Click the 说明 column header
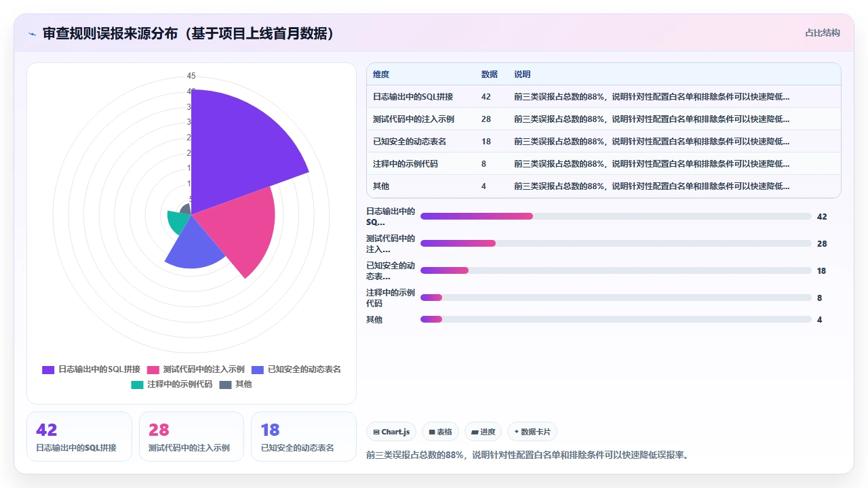This screenshot has height=488, width=868. [522, 74]
